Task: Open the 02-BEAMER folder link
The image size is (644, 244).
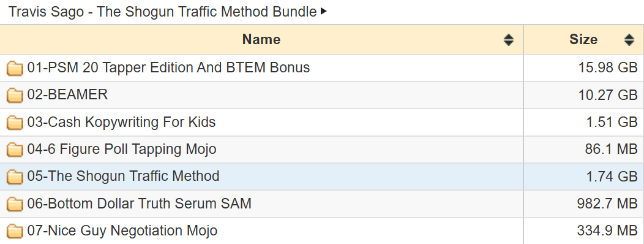Action: point(67,94)
